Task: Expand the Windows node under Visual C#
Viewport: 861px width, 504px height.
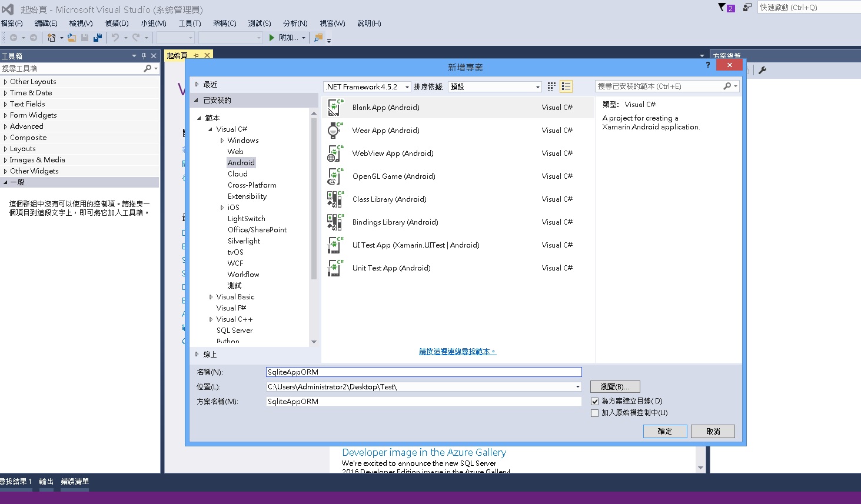Action: [222, 141]
